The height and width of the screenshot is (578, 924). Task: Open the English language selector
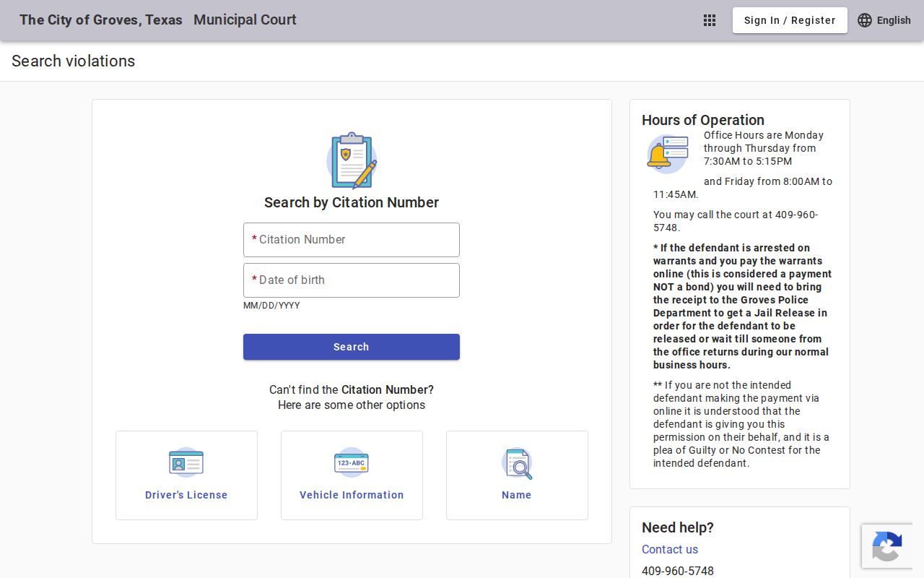(x=884, y=20)
